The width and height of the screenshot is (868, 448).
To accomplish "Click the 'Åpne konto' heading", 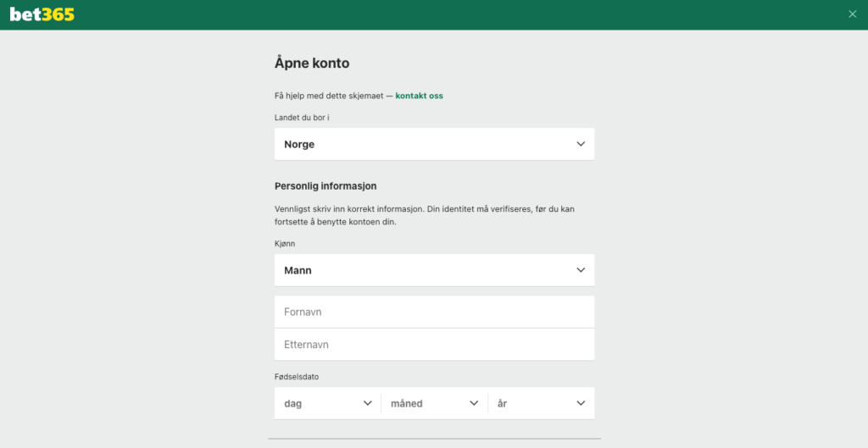I will (x=312, y=63).
